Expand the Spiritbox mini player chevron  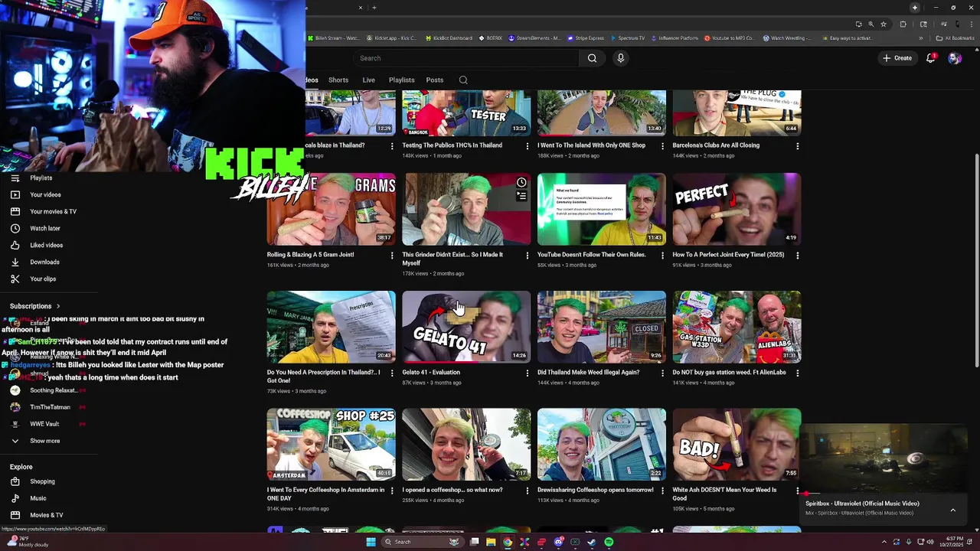point(952,510)
